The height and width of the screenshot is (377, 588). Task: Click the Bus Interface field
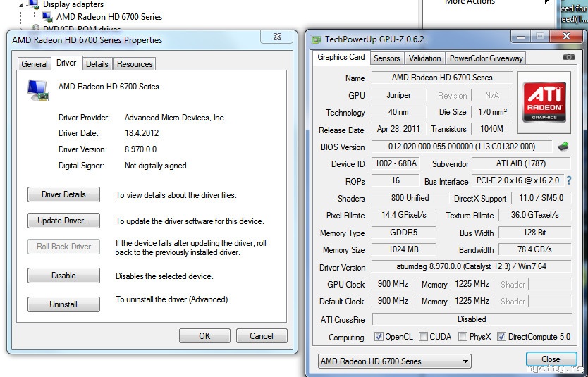tap(517, 180)
